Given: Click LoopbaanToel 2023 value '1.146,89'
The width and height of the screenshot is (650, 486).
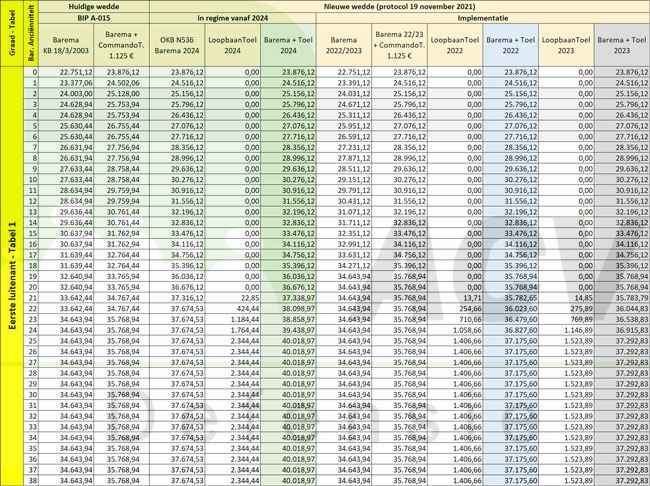Looking at the screenshot, I should pos(579,330).
